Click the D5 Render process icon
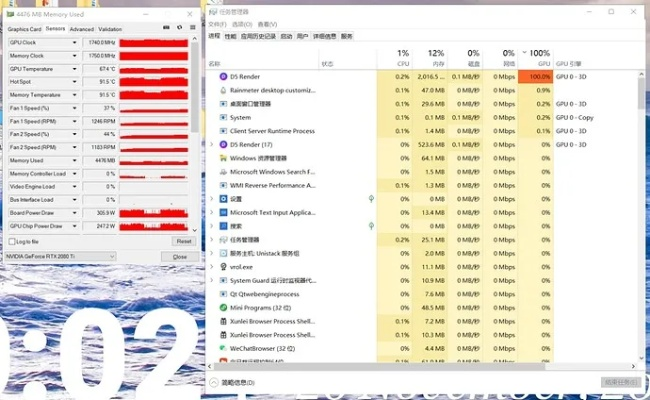Screen dimensions: 650x400 (223, 76)
